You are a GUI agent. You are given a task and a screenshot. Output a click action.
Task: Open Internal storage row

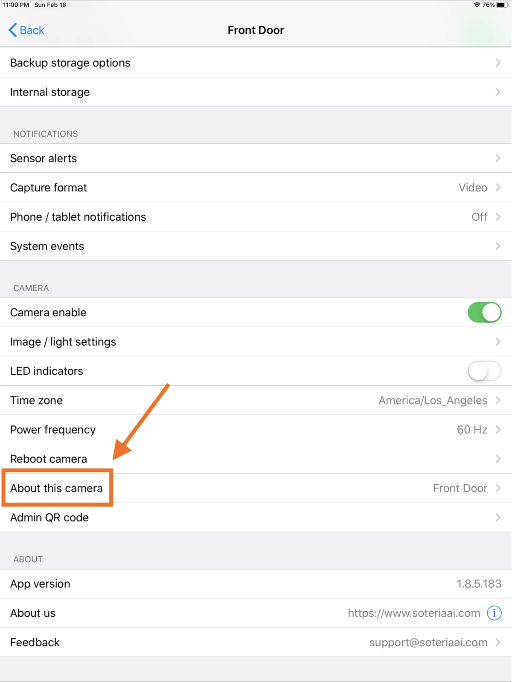pos(256,92)
